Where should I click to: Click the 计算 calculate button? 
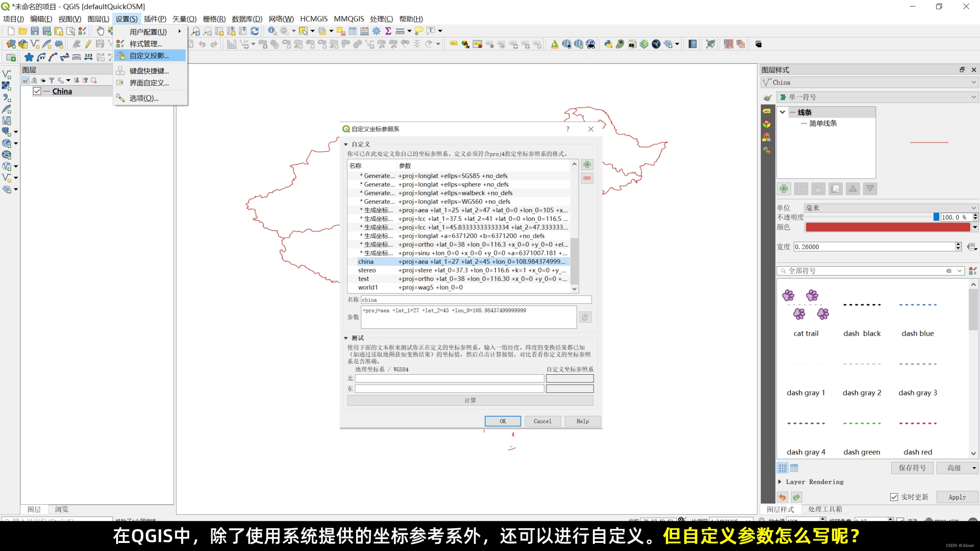coord(470,400)
